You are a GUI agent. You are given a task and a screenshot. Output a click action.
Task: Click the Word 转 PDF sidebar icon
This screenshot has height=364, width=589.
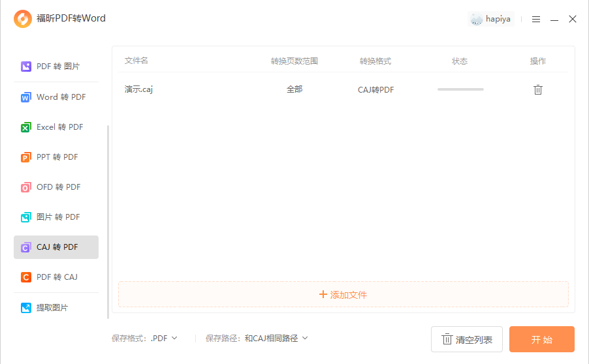(26, 97)
